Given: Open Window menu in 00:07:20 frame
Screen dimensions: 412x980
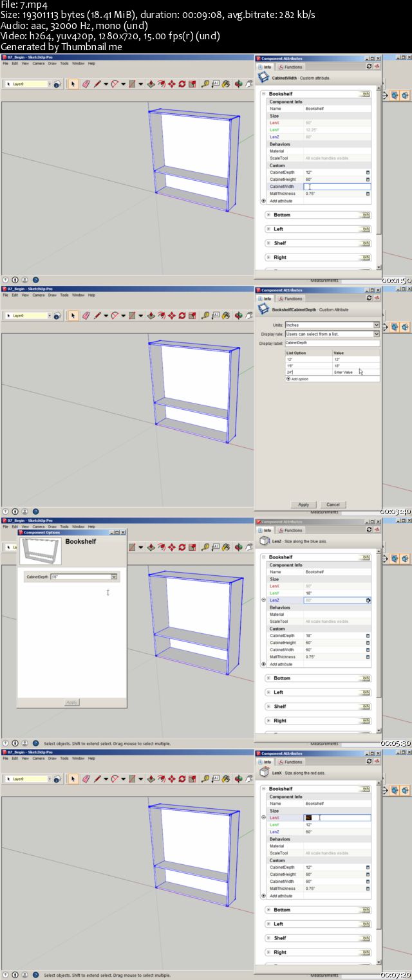Looking at the screenshot, I should pos(78,759).
